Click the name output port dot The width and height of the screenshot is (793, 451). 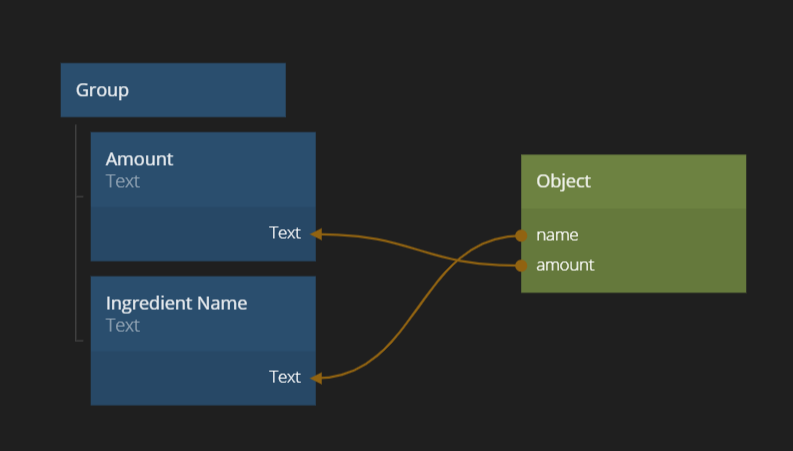[521, 236]
